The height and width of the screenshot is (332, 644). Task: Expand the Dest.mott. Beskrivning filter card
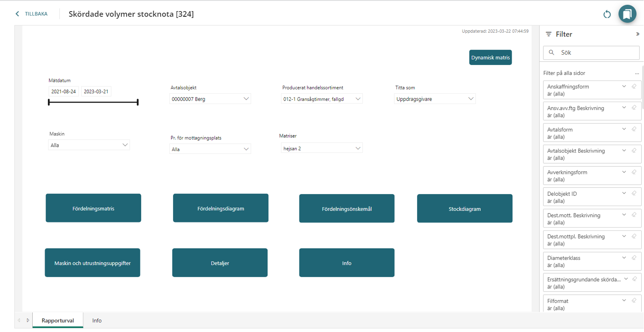624,215
